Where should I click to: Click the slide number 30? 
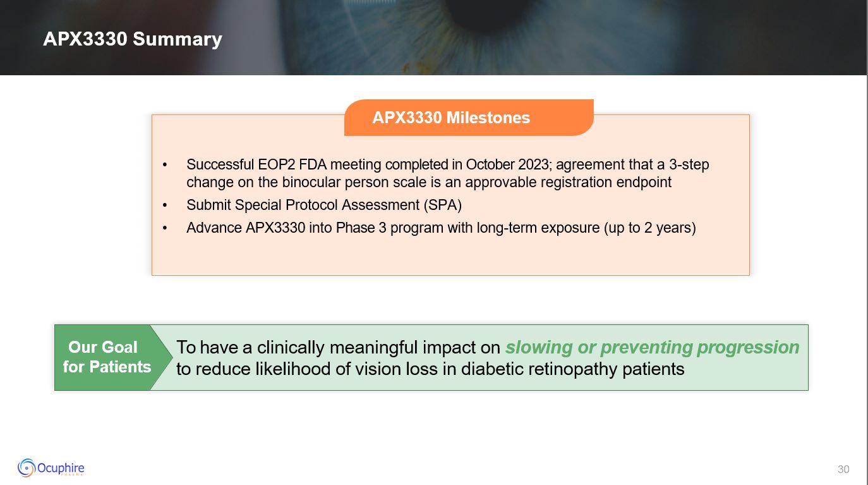click(x=843, y=469)
